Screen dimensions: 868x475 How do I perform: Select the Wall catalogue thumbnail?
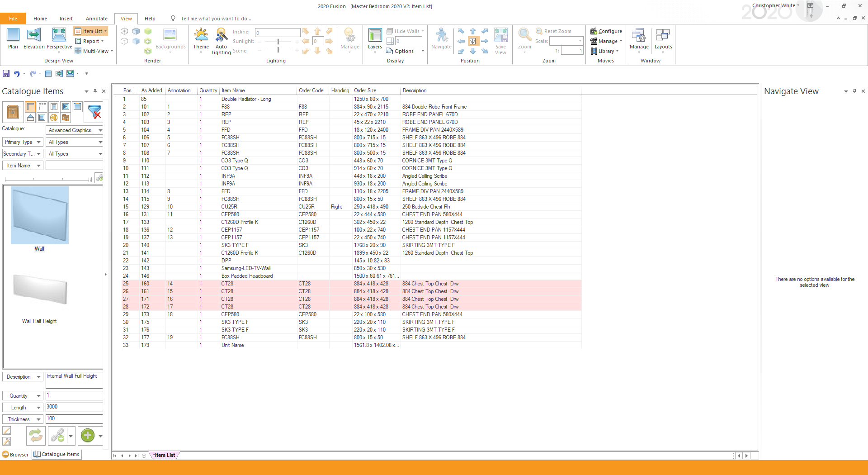click(x=40, y=215)
